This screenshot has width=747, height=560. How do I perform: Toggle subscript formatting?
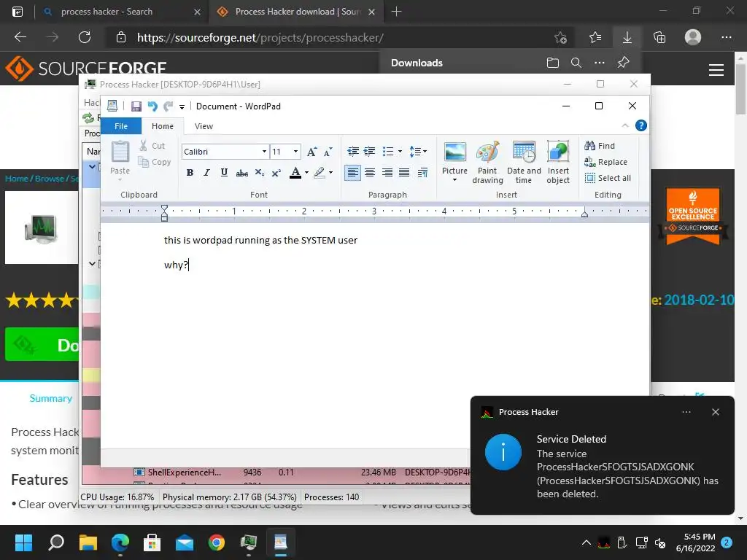point(260,172)
